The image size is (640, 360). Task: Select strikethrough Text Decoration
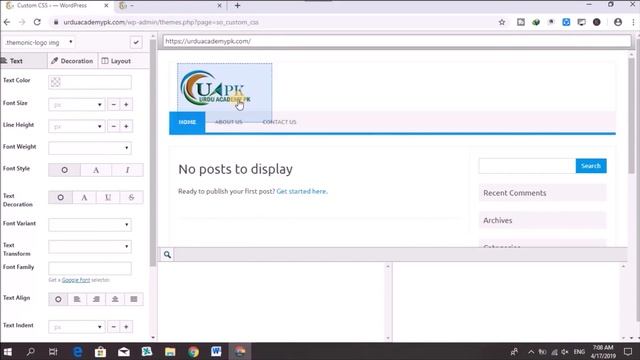(x=131, y=197)
